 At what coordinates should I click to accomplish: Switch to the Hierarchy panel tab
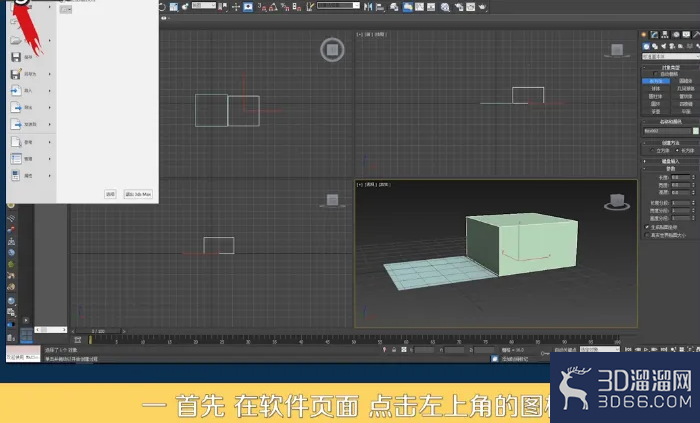(665, 34)
